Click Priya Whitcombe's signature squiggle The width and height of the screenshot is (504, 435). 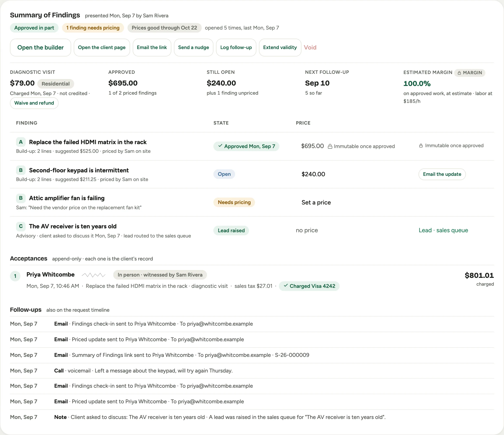[x=93, y=275]
